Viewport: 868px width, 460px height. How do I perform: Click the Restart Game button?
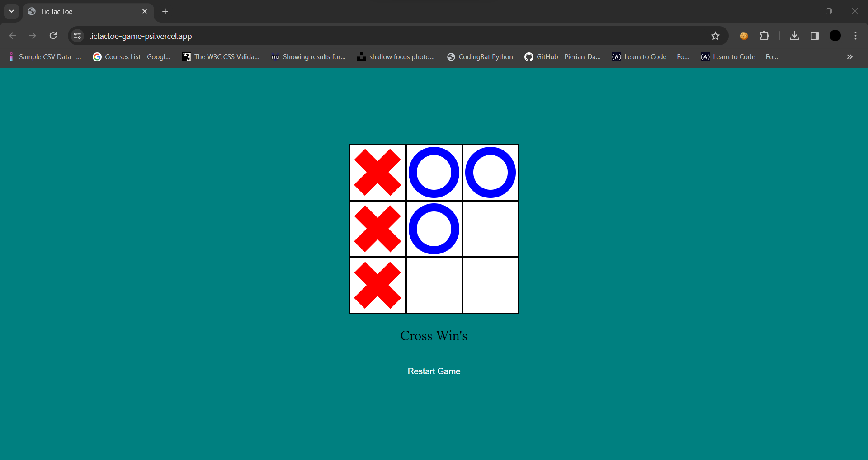[x=434, y=371]
